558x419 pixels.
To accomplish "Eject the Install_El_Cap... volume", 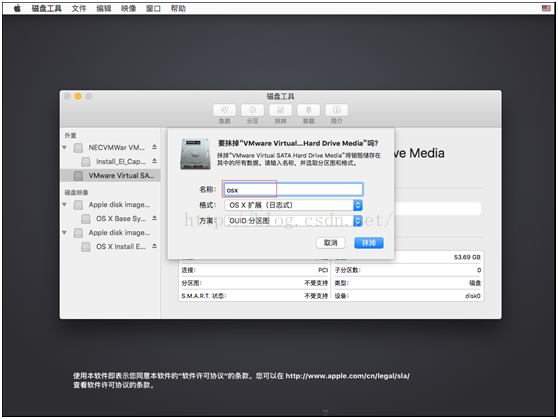I will coord(154,161).
